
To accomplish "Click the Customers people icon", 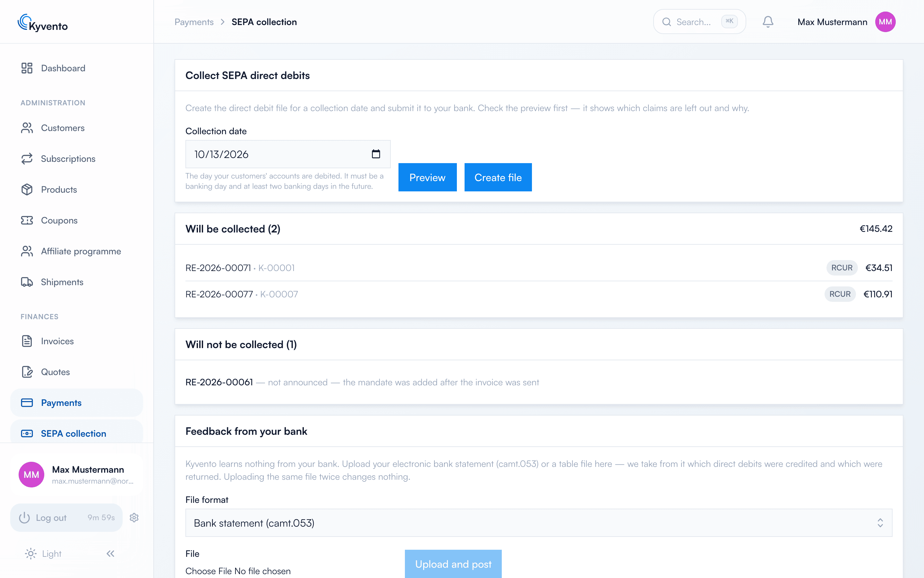I will (27, 128).
